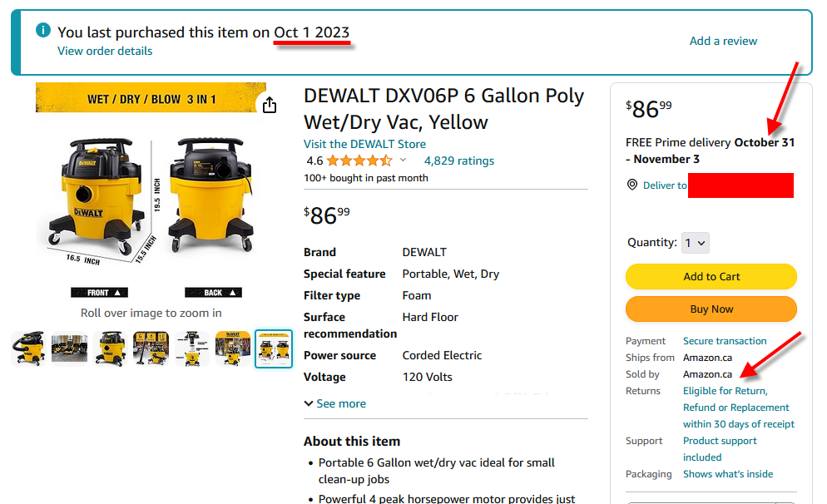Click Add a review link
Image resolution: width=827 pixels, height=504 pixels.
pyautogui.click(x=723, y=41)
